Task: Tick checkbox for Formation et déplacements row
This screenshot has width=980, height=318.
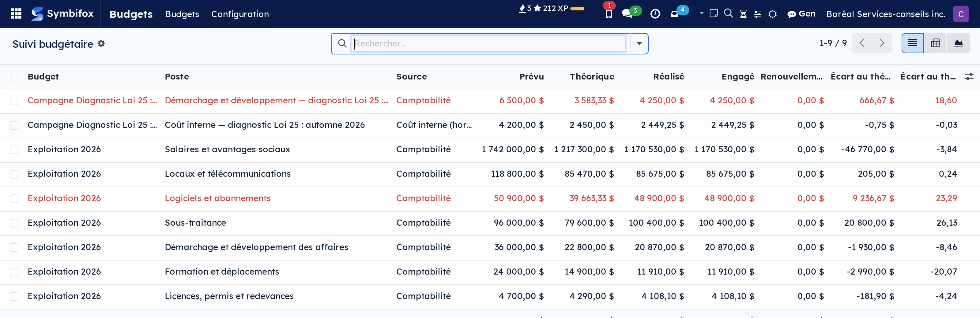Action: tap(14, 272)
